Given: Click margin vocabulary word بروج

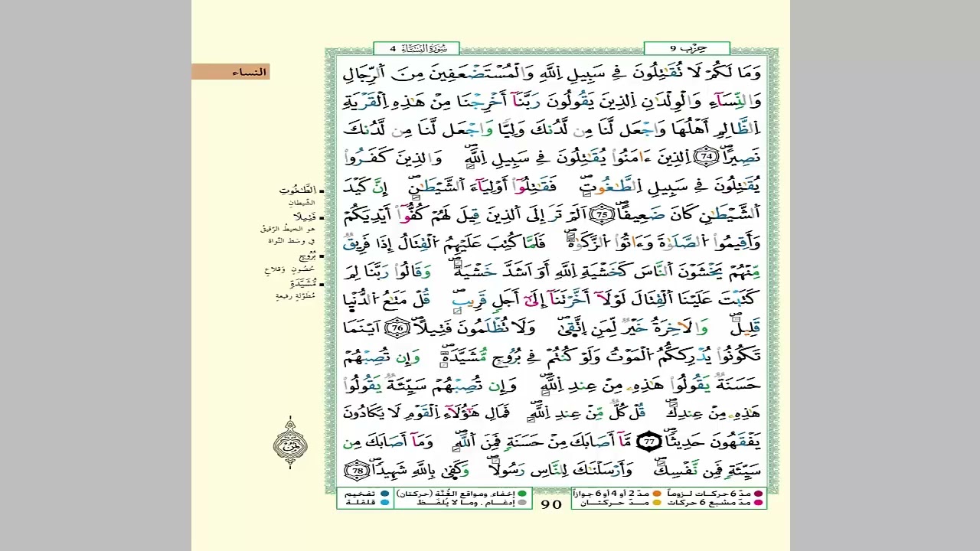Looking at the screenshot, I should 306,257.
